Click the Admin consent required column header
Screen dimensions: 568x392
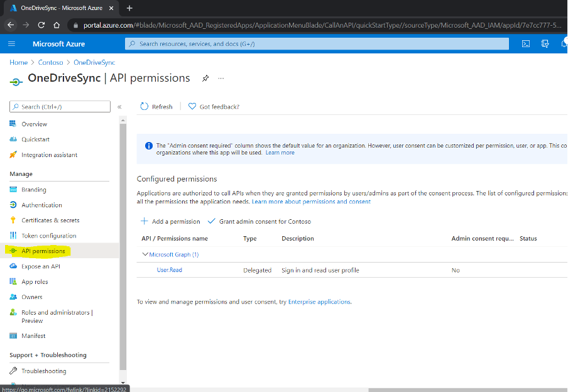click(x=483, y=238)
